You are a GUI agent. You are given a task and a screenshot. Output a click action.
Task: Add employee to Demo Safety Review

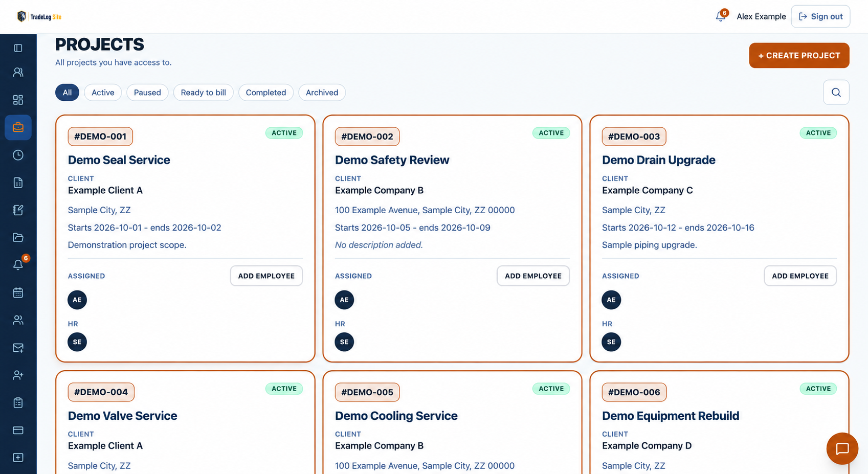(x=533, y=276)
